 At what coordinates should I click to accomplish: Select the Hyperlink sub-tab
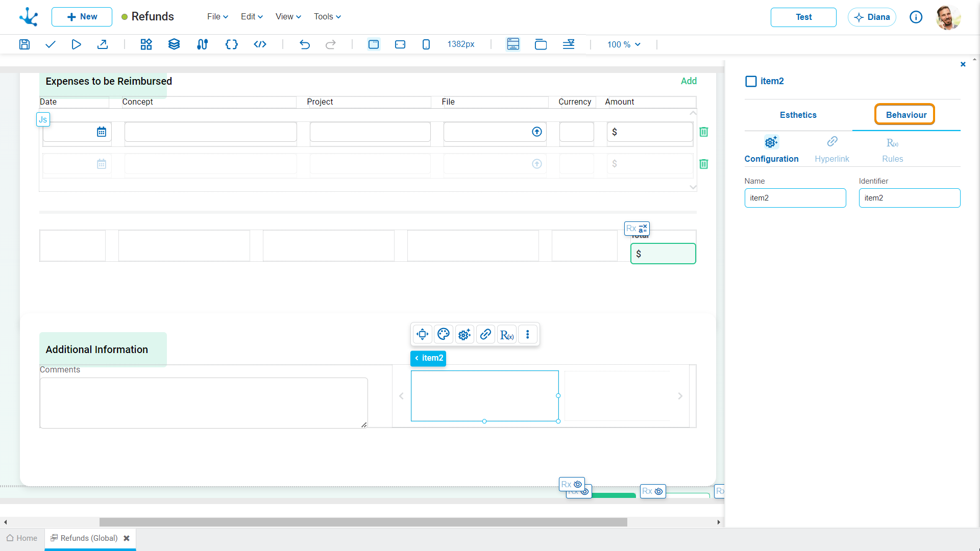832,149
